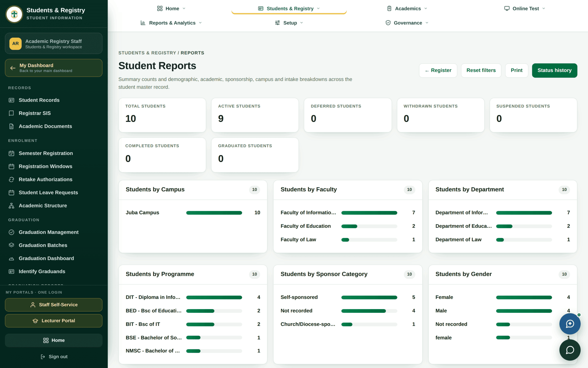Open the Setup top menu
Screen dimensions: 588x368
[289, 23]
